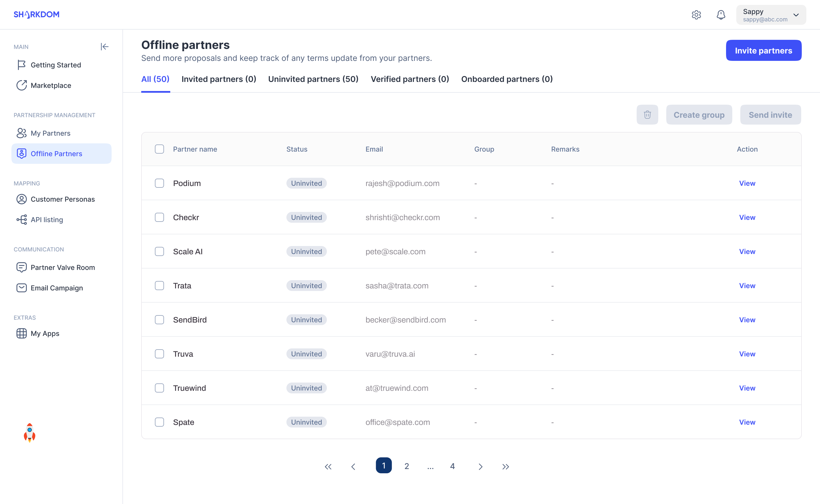View the Scale AI partner details

[747, 252]
